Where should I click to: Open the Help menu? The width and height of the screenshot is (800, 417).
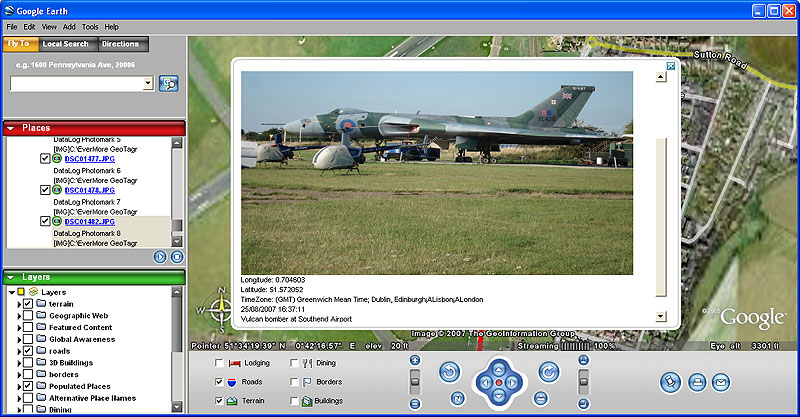(x=112, y=27)
